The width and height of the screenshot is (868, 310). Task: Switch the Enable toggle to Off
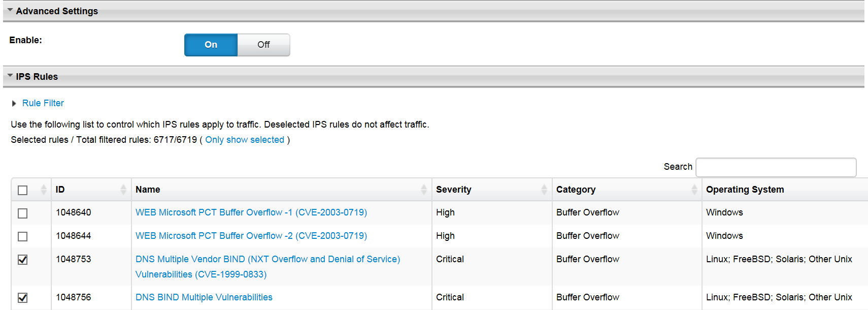[263, 45]
